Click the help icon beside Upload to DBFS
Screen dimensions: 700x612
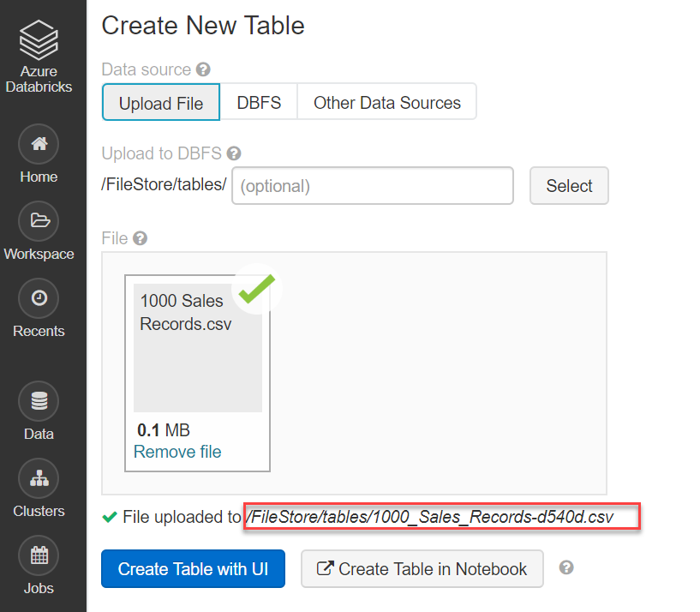pyautogui.click(x=234, y=154)
